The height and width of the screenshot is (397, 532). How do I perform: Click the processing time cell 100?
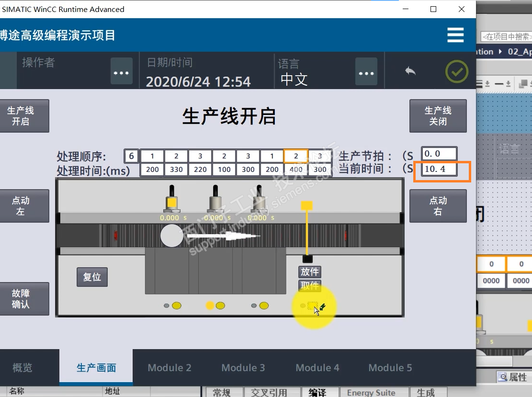point(224,170)
